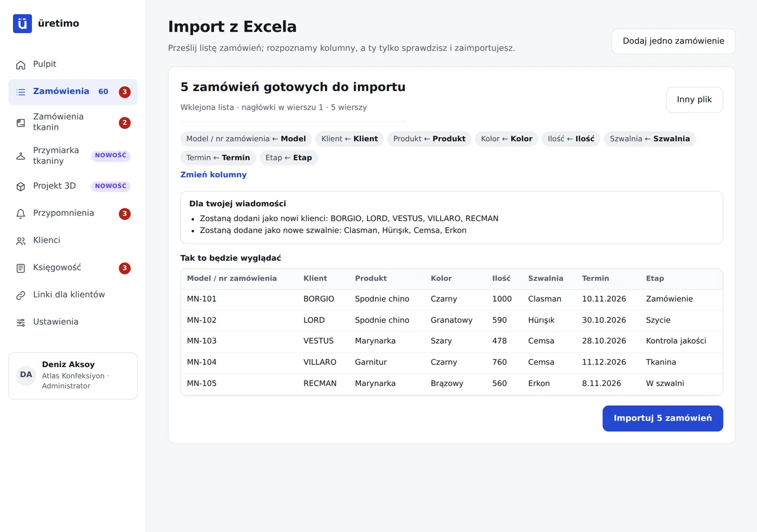Click the Model / nr zamówienia mapping chip
The width and height of the screenshot is (757, 532).
[246, 139]
